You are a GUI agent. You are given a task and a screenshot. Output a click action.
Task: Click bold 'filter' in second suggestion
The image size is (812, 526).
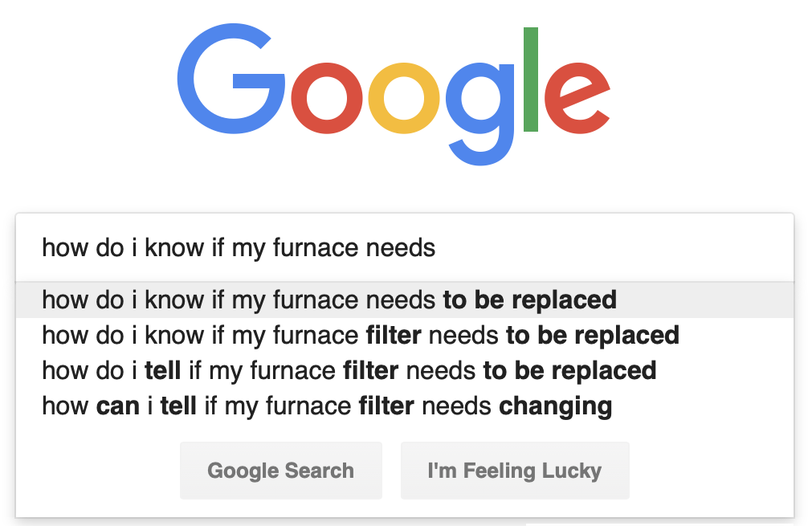click(394, 336)
